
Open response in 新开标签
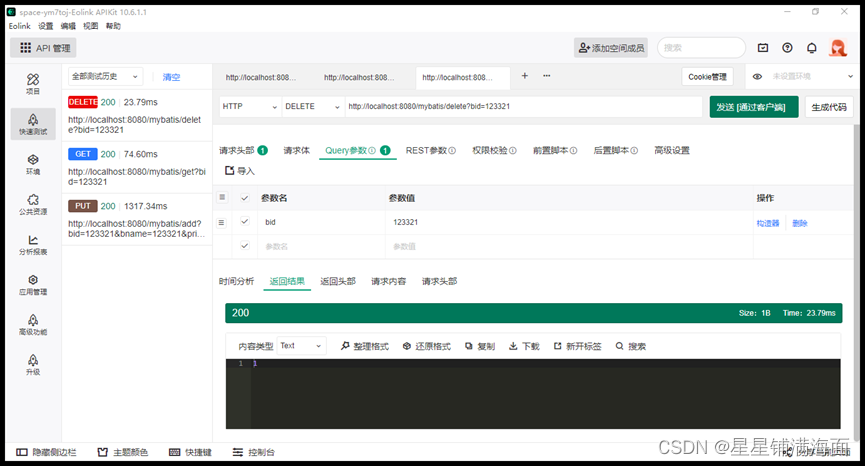[x=578, y=346]
